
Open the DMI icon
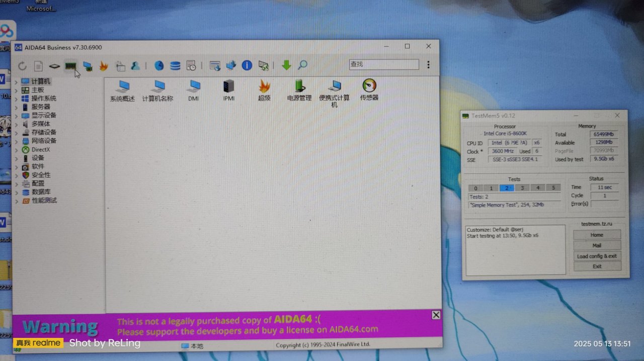tap(194, 91)
